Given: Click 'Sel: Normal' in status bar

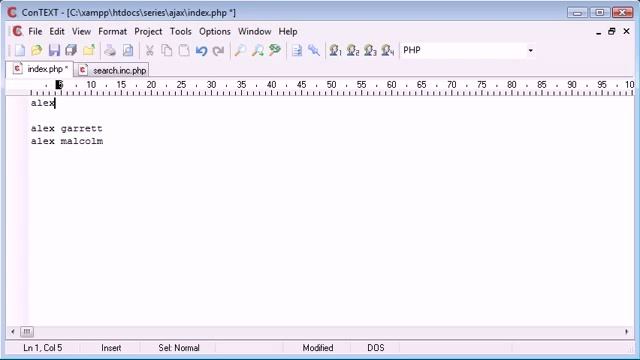Looking at the screenshot, I should coord(179,348).
